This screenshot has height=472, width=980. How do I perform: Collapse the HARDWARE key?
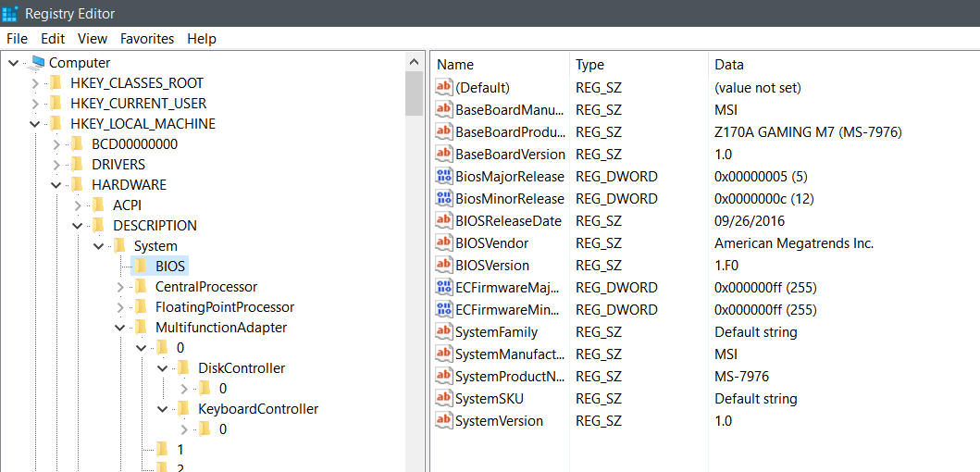tap(56, 185)
